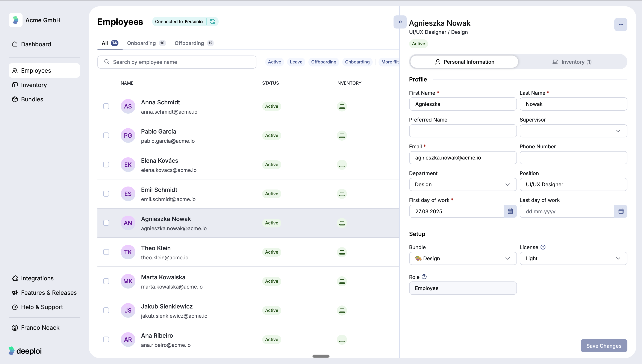This screenshot has width=642, height=364.
Task: Click the Save Changes button
Action: (x=603, y=346)
